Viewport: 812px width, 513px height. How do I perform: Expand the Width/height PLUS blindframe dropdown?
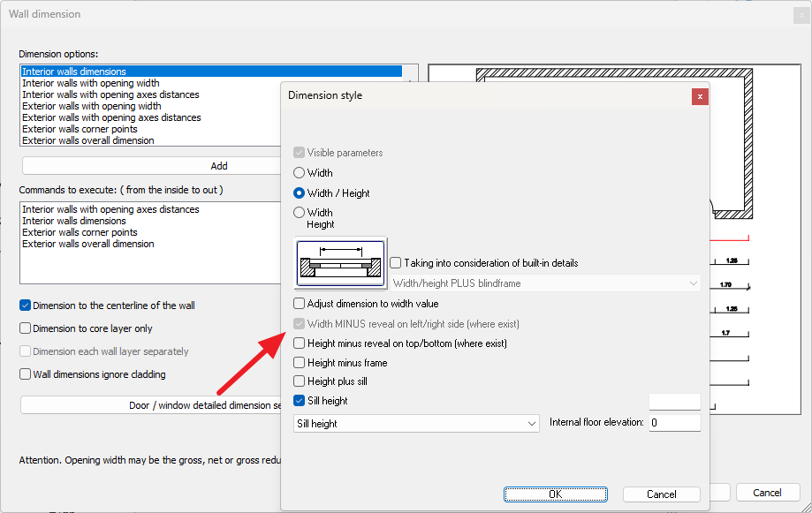click(546, 283)
